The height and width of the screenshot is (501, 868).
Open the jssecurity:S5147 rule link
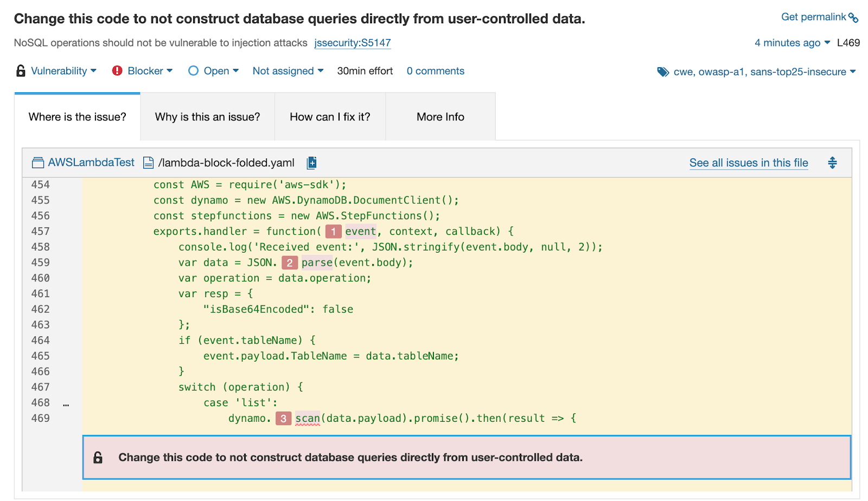click(x=352, y=43)
